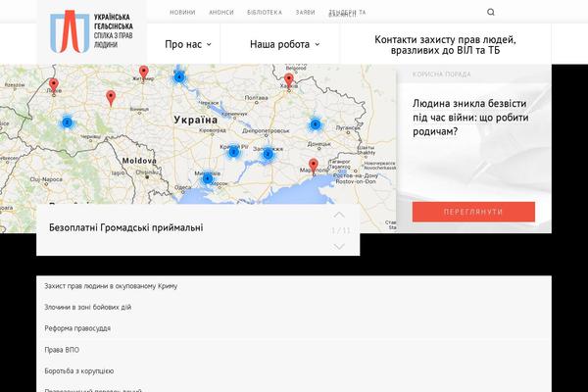Open the Бібліотека top menu link
The width and height of the screenshot is (588, 392).
(x=265, y=13)
